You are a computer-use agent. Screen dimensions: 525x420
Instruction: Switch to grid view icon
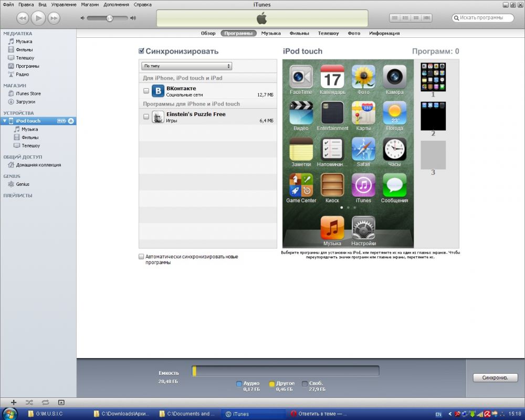(x=416, y=18)
